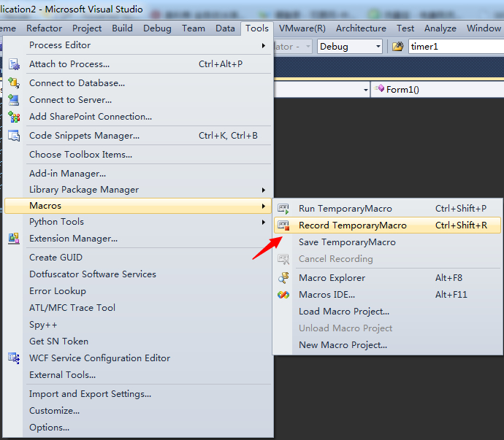
Task: Launch ATL/MFC Trace Tool entry
Action: pyautogui.click(x=137, y=308)
